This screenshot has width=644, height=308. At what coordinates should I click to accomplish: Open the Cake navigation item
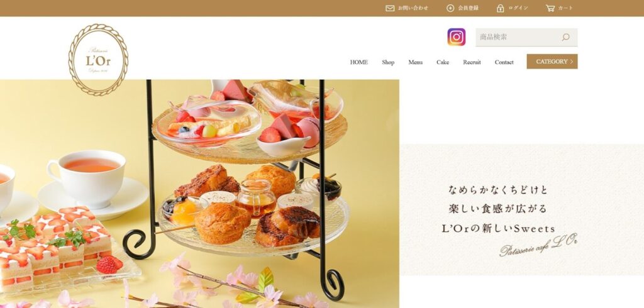pos(443,62)
